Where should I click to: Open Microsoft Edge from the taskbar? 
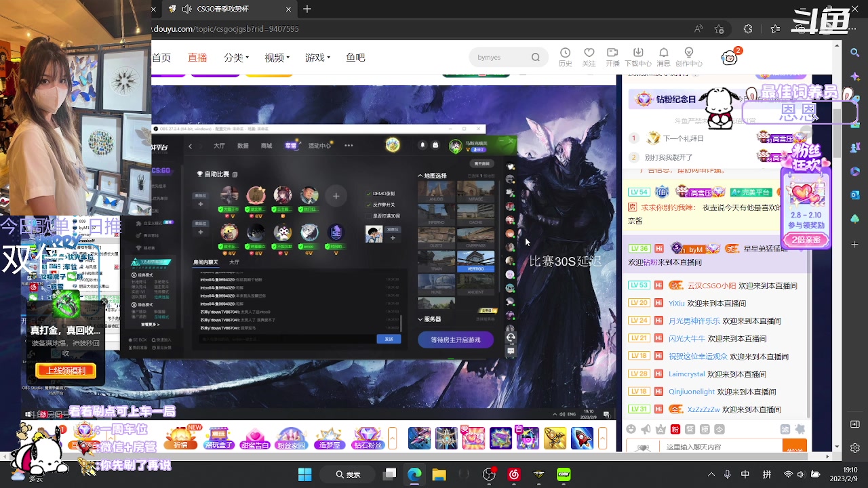414,474
